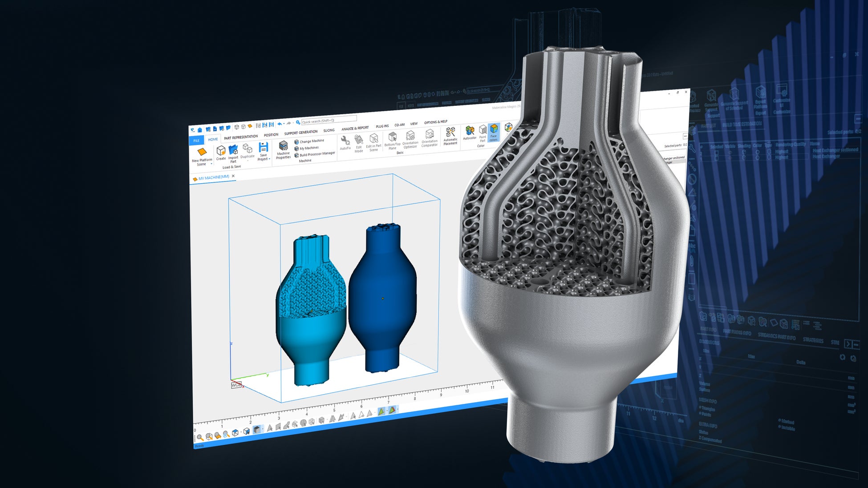This screenshot has width=868, height=488.
Task: Click the Create part icon
Action: (221, 150)
